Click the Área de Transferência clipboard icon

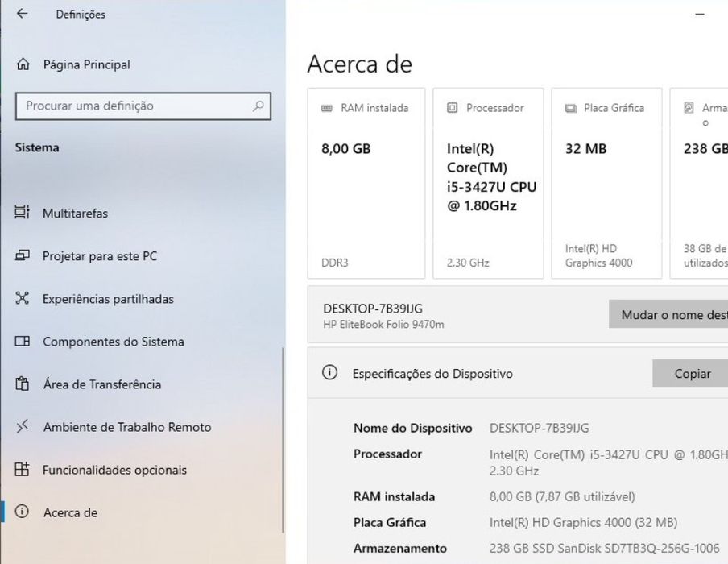pyautogui.click(x=22, y=384)
